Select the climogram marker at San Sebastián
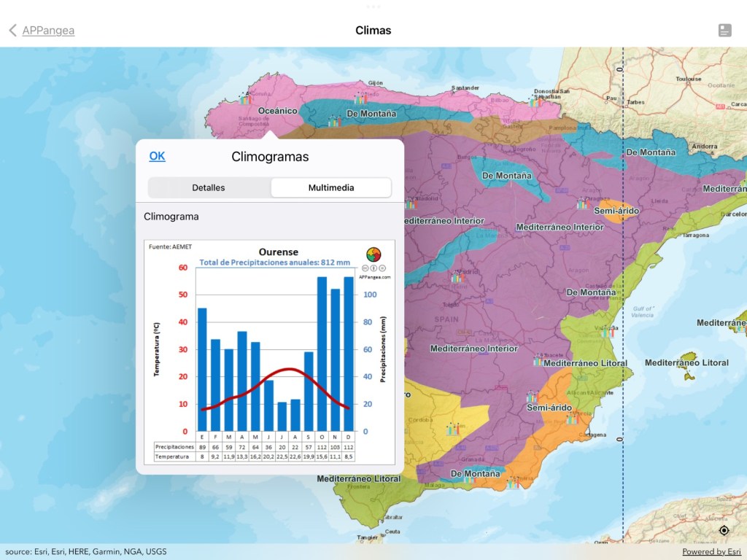747x560 pixels. coord(535,101)
